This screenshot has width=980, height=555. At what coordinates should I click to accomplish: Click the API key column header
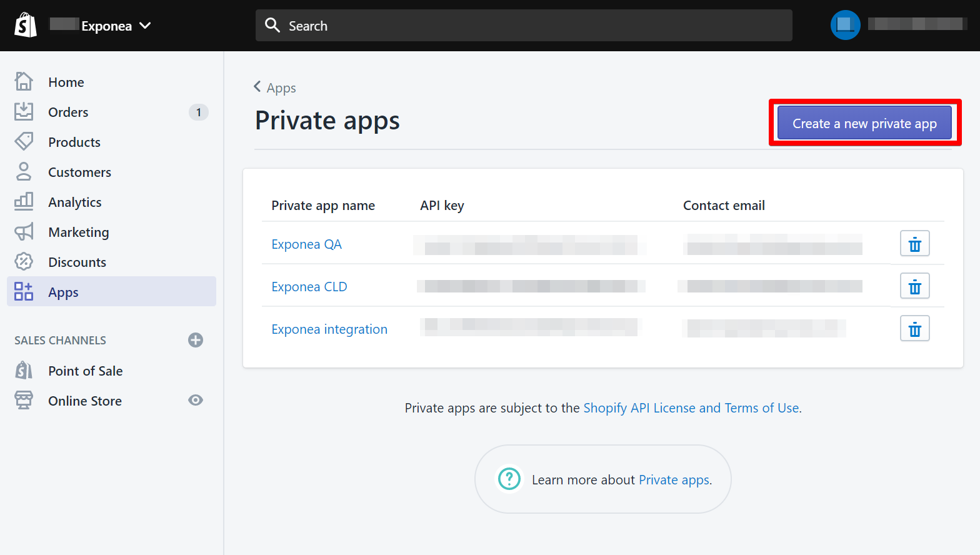point(442,206)
